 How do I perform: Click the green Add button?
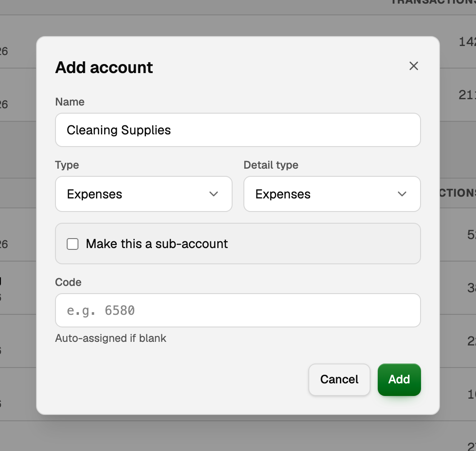pos(399,380)
